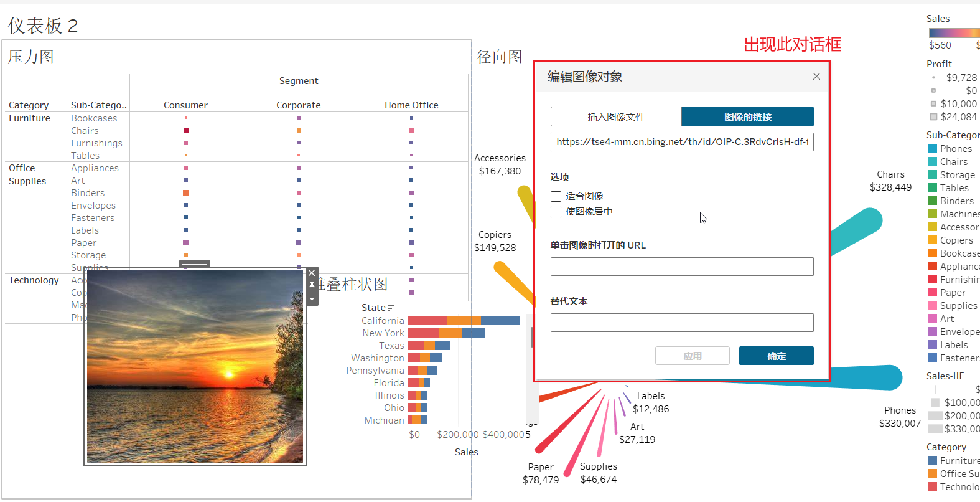Open the image object's More Options arrow
Screen dimensions: 980x502
tap(312, 299)
